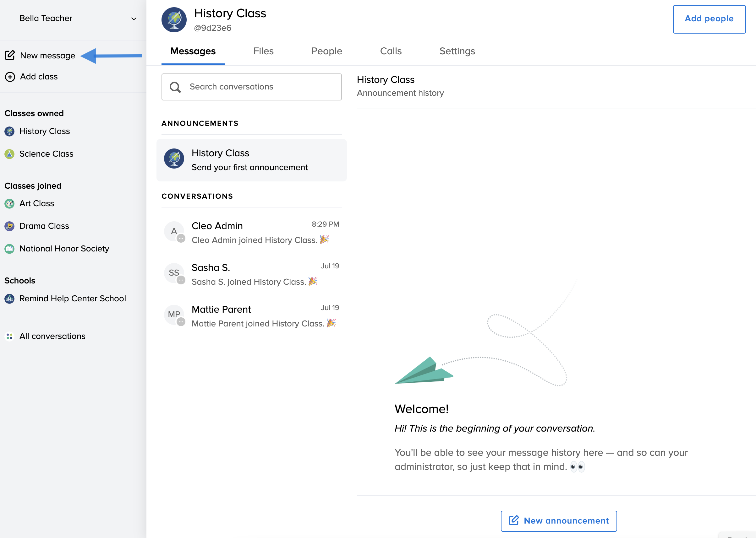This screenshot has height=538, width=756.
Task: Go to the Calls tab
Action: click(391, 51)
